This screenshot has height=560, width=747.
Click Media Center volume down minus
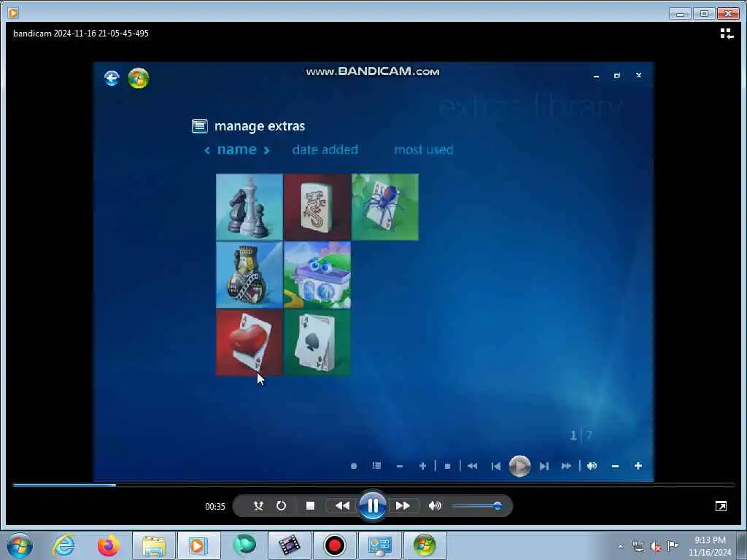pos(615,466)
